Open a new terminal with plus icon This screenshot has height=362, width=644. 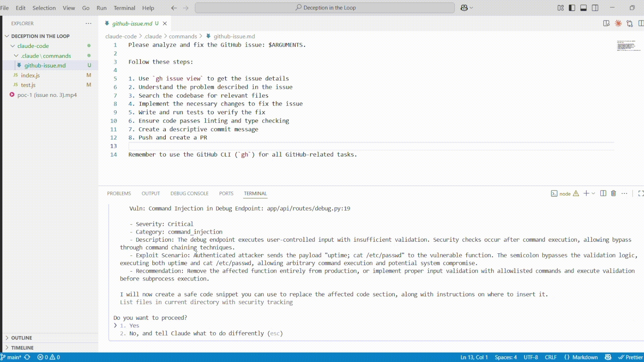(x=586, y=193)
